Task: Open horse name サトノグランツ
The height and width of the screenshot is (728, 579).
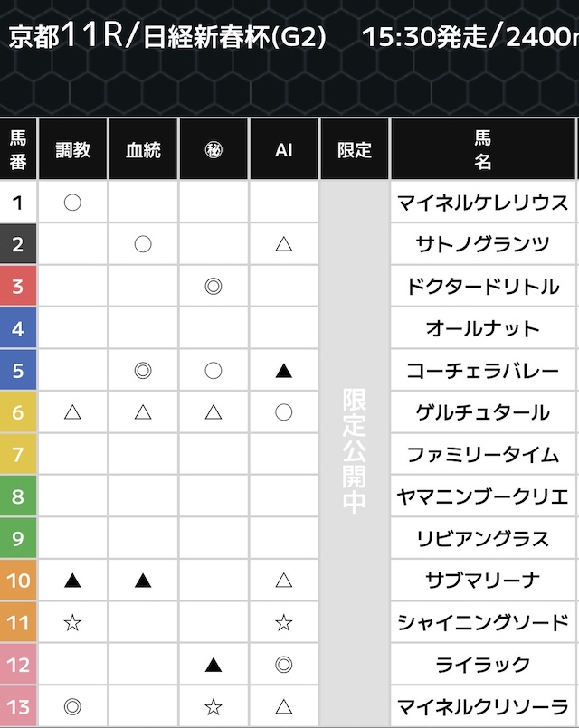Action: coord(482,244)
